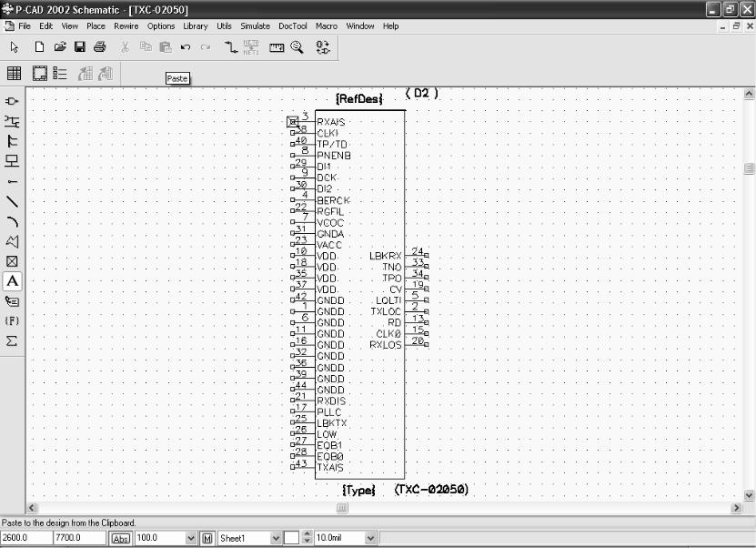Paste from the clipboard icon
The width and height of the screenshot is (756, 548).
166,46
